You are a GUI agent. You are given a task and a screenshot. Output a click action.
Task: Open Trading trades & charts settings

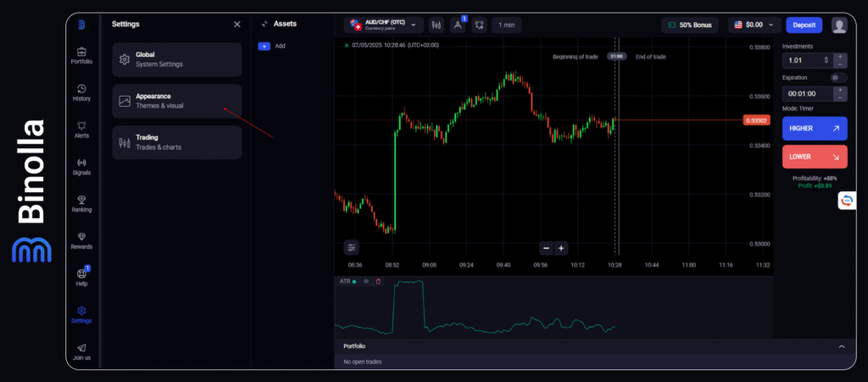click(x=176, y=142)
